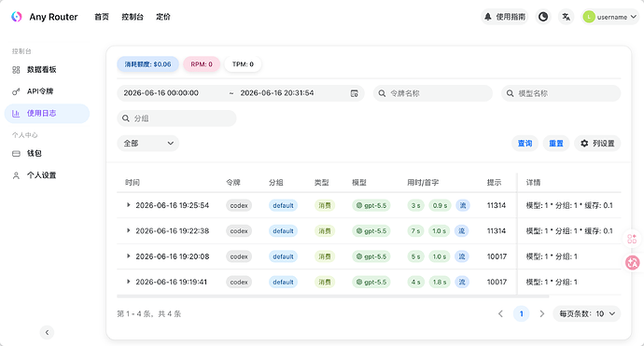Click the 重置 reset button
This screenshot has height=346, width=644.
(556, 144)
